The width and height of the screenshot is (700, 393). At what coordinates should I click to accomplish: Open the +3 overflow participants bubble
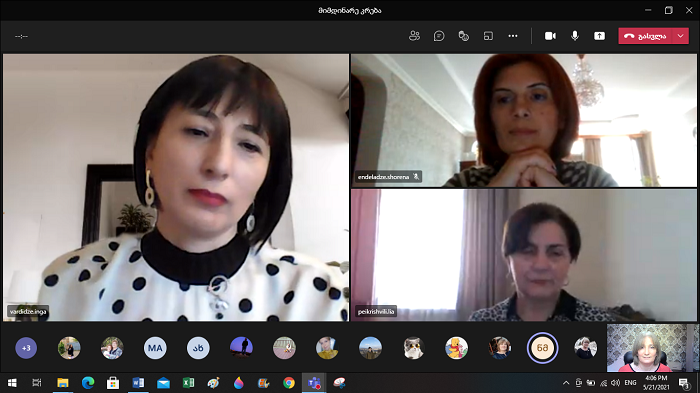[x=26, y=348]
